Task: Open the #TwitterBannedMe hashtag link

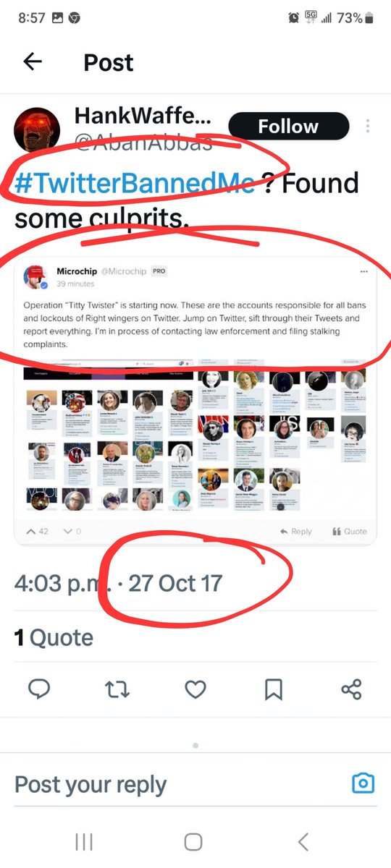Action: 135,184
